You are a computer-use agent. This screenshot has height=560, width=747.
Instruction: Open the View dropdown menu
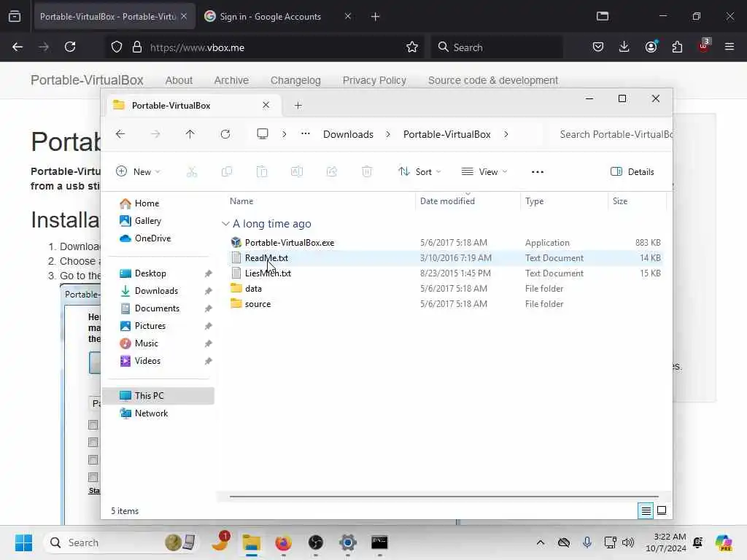[484, 172]
